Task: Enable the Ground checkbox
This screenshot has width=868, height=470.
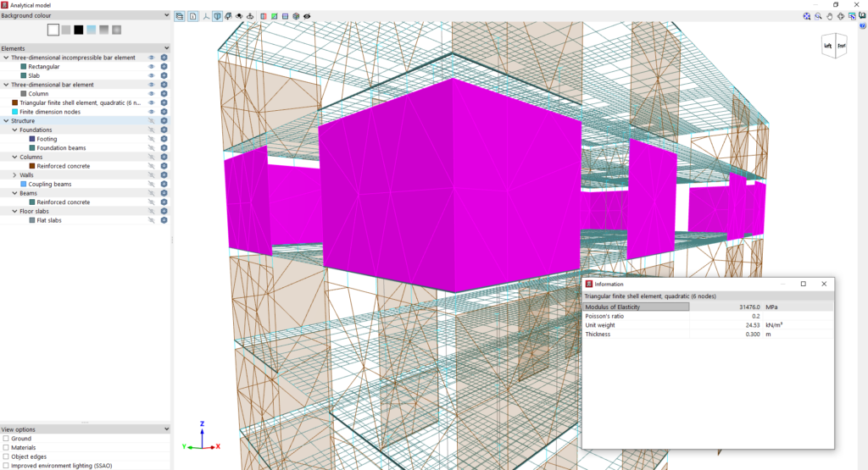Action: [6, 439]
